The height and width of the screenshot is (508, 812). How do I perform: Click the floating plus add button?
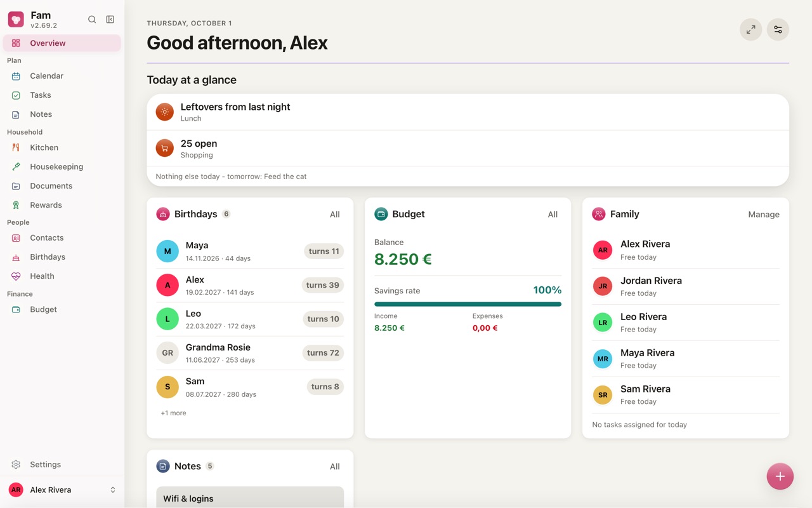[x=780, y=476]
